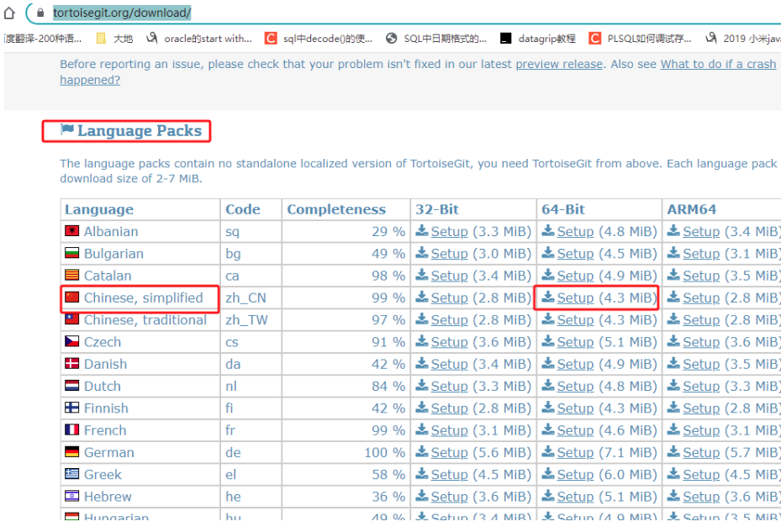Click download icon for French 64-Bit Setup
The image size is (781, 532).
click(548, 429)
